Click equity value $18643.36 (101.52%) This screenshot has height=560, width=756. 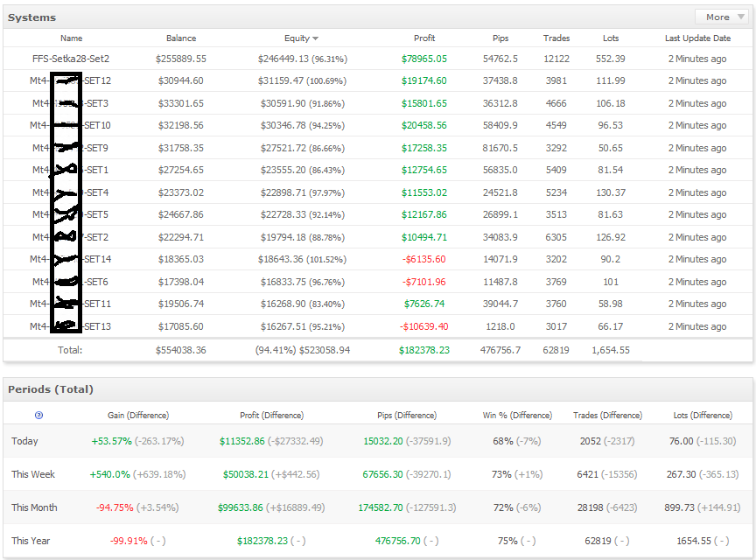point(302,259)
